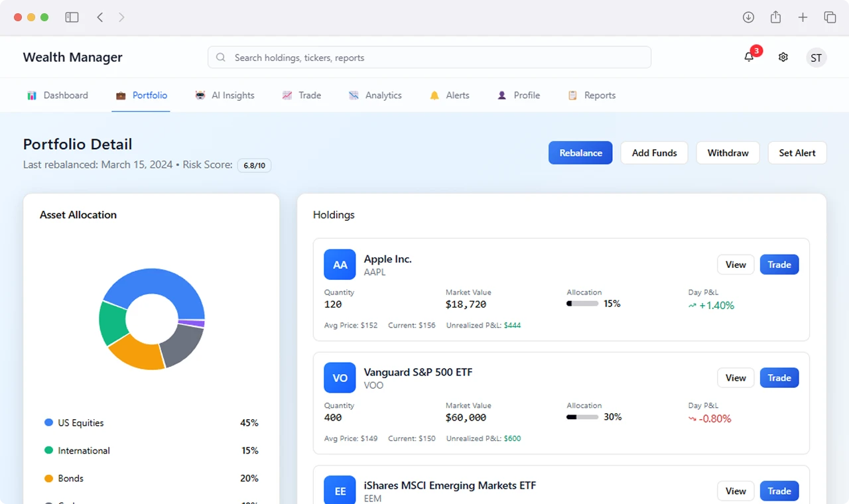849x504 pixels.
Task: Focus the search holdings input field
Action: click(x=429, y=58)
